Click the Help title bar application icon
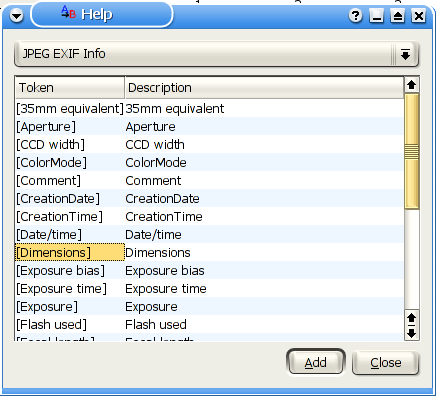This screenshot has width=436, height=396. [x=68, y=12]
